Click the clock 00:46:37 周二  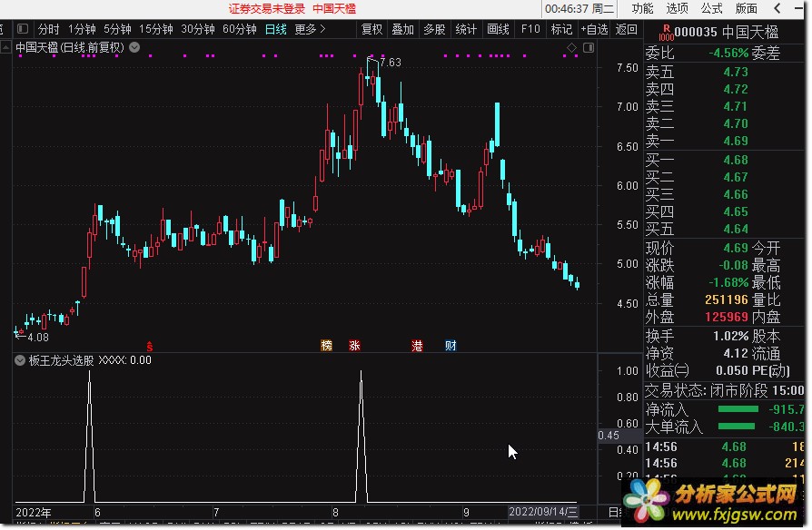point(579,9)
